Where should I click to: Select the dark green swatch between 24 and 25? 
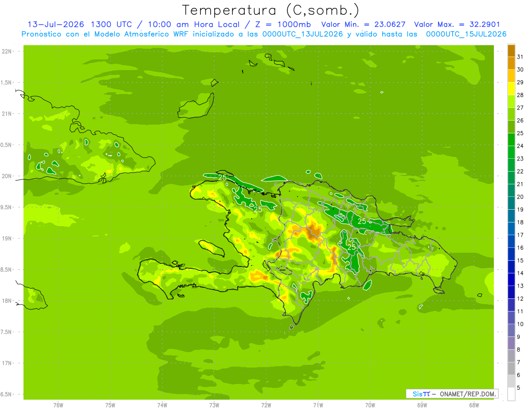[511, 140]
